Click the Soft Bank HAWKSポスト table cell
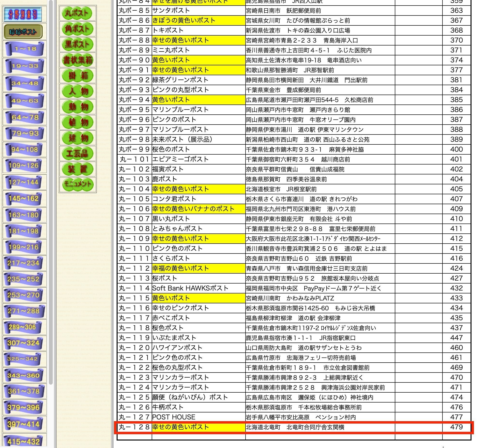 tap(190, 288)
